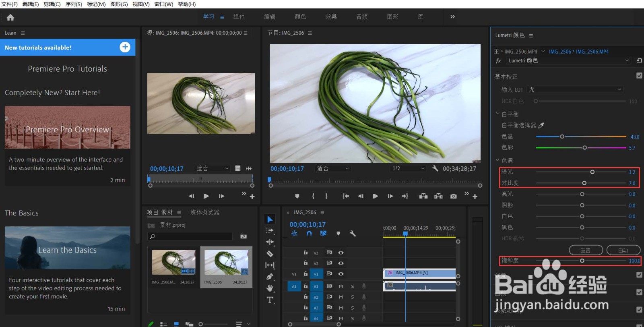Open the File menu
644x327 pixels.
(x=10, y=4)
